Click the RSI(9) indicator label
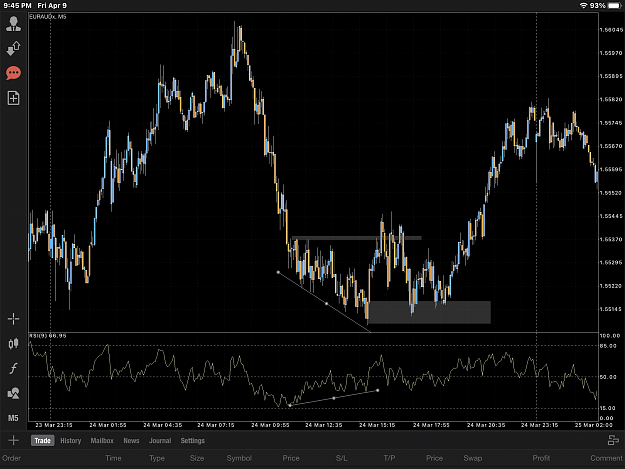The image size is (625, 469). click(x=47, y=336)
